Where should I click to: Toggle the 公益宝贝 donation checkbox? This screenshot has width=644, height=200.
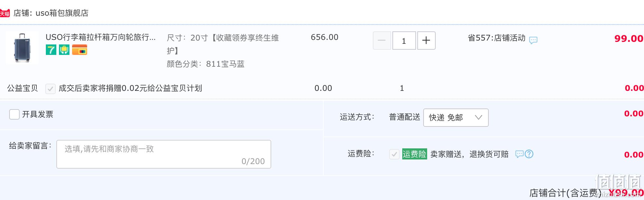50,89
